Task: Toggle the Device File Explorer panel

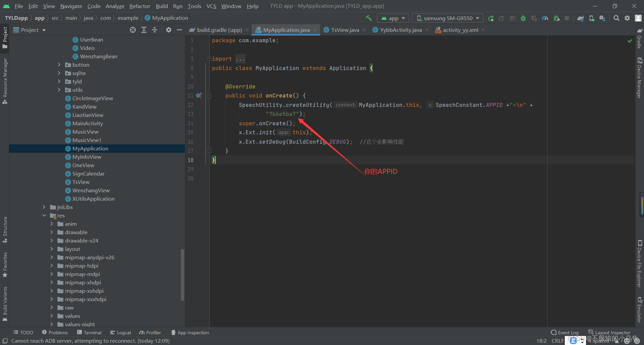Action: click(639, 264)
